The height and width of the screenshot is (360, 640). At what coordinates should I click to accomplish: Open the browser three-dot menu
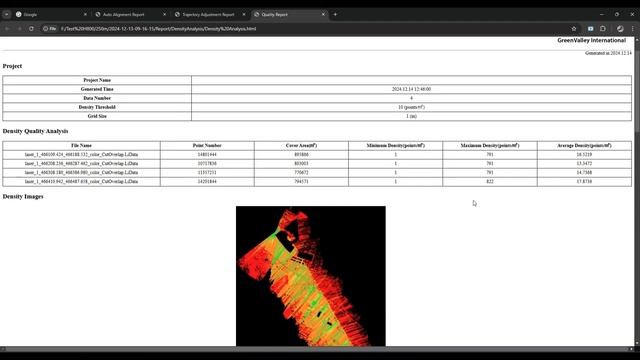[633, 29]
